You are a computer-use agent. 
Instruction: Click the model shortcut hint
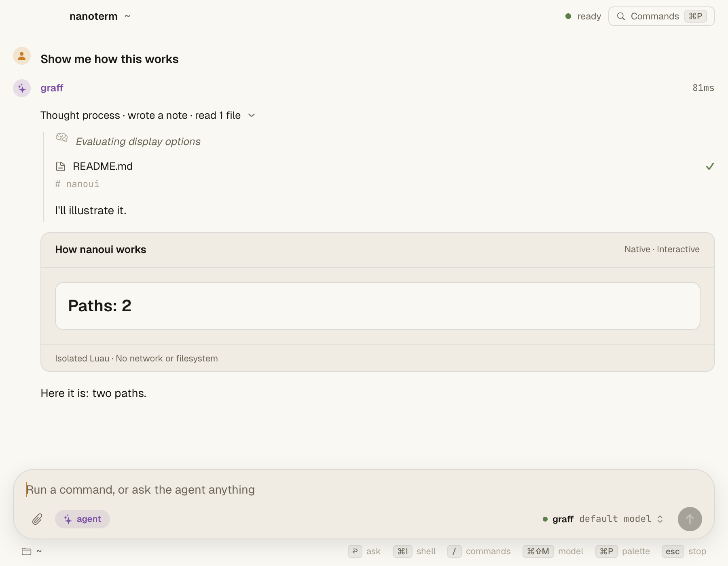point(553,551)
